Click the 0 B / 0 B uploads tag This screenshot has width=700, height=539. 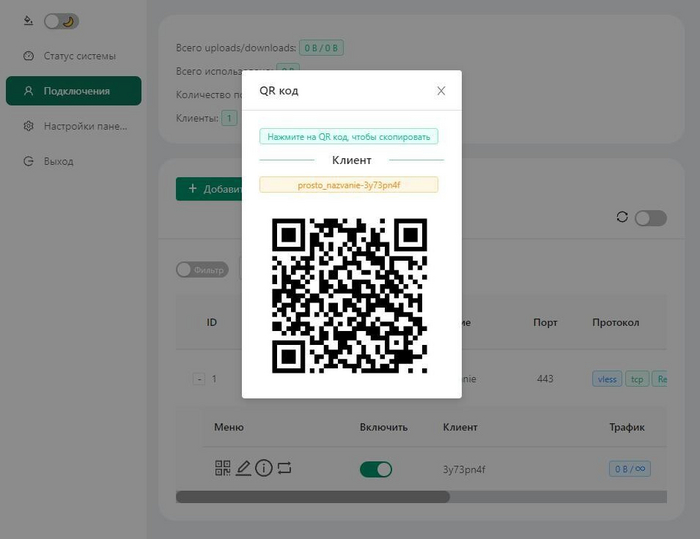(x=321, y=48)
